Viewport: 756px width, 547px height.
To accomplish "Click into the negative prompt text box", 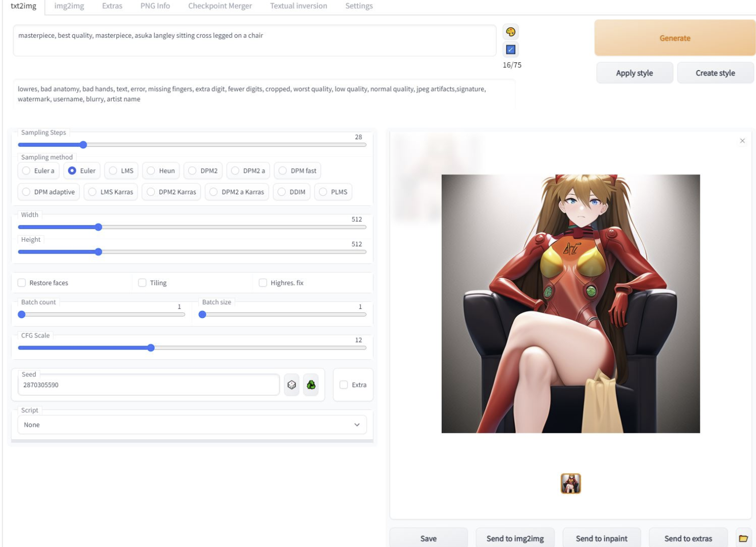I will (x=264, y=94).
